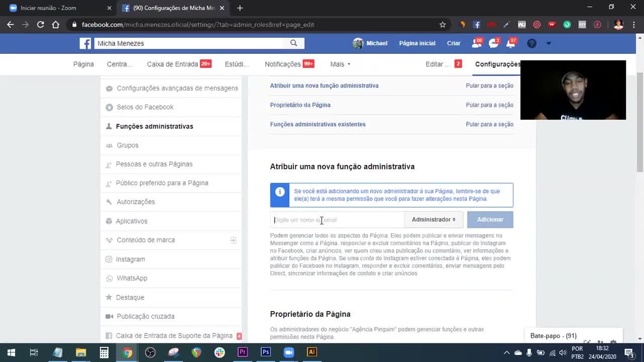
Task: Jump to Proprietário da Página section link
Action: (x=300, y=105)
